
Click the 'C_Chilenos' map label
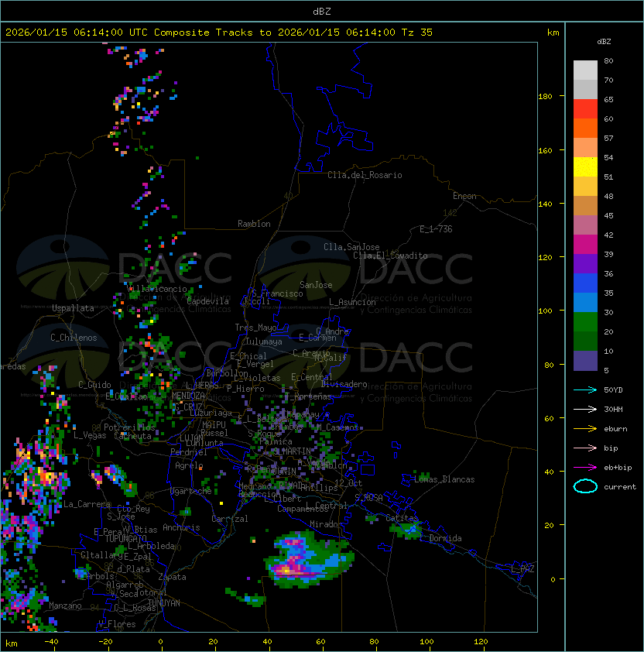74,338
